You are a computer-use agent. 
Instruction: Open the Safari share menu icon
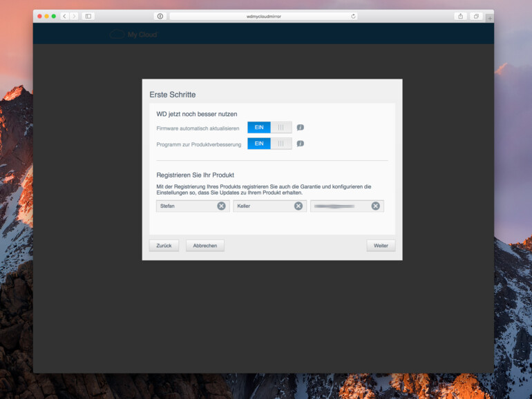[460, 17]
